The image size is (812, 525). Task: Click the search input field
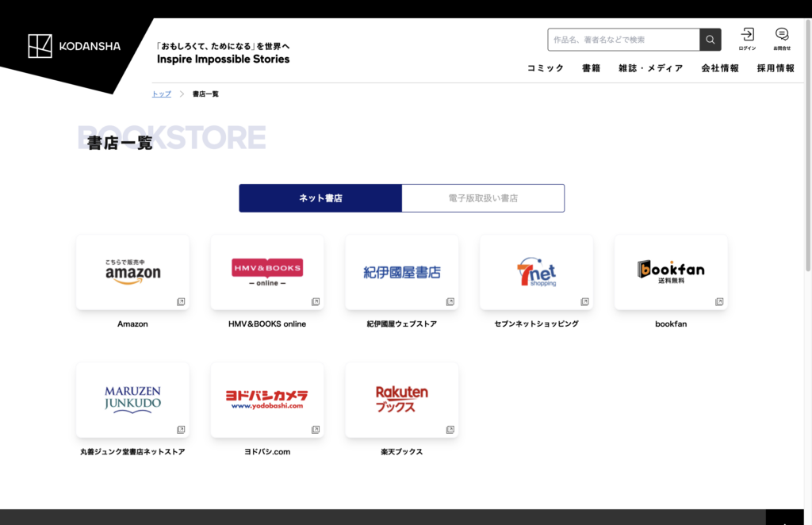623,40
